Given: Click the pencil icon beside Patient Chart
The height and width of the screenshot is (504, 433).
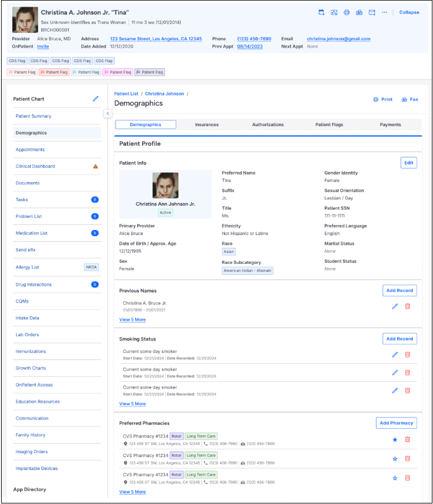Looking at the screenshot, I should coord(95,99).
